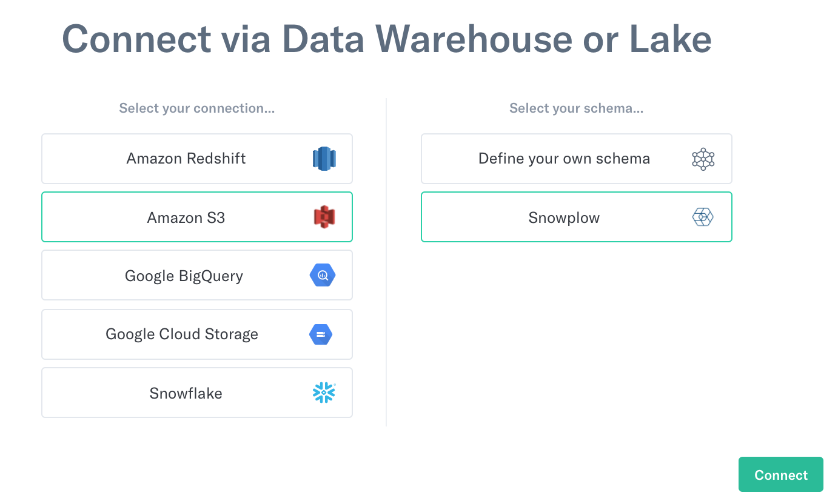Click the red Amazon S3 bucket icon
Image resolution: width=838 pixels, height=504 pixels.
tap(324, 217)
